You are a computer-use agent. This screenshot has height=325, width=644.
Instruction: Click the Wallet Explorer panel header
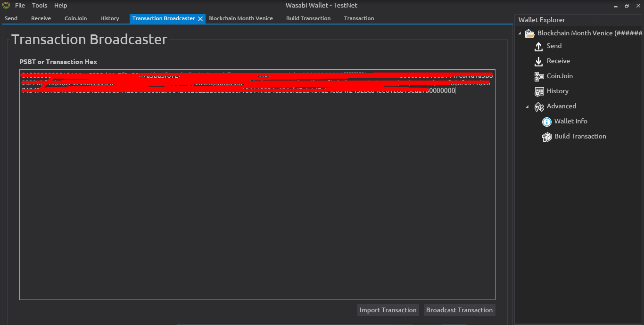pos(542,20)
